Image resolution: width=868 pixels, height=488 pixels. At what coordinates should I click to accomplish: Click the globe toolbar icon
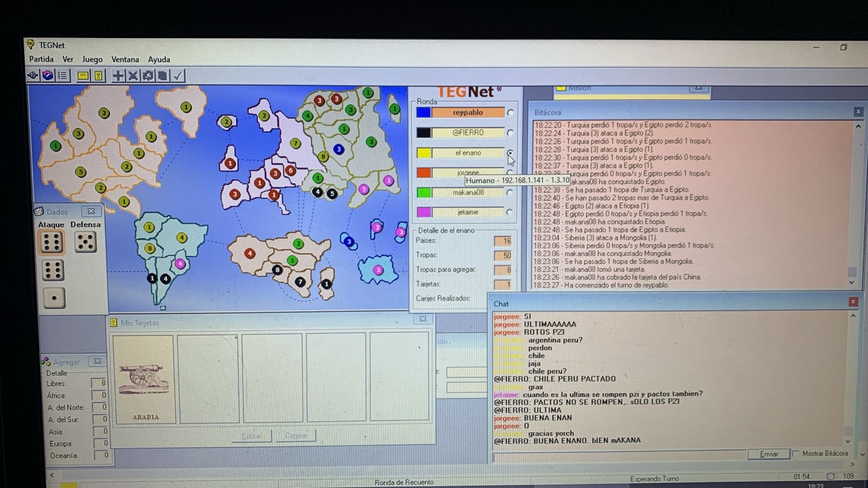48,75
